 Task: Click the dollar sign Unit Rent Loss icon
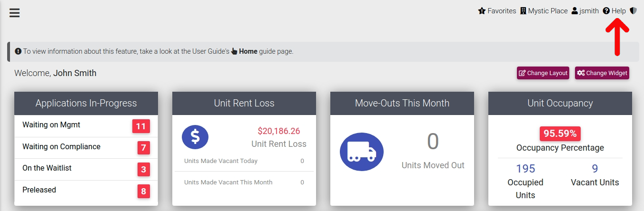coord(195,137)
